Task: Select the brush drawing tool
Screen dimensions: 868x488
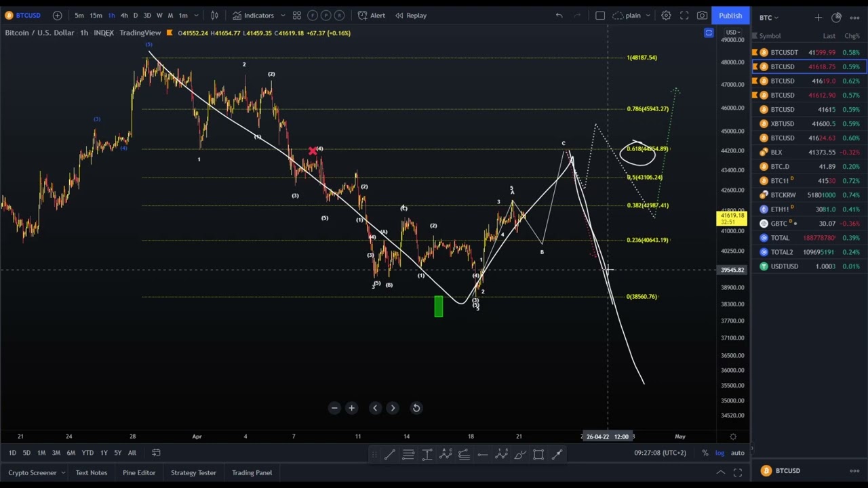Action: [x=520, y=455]
